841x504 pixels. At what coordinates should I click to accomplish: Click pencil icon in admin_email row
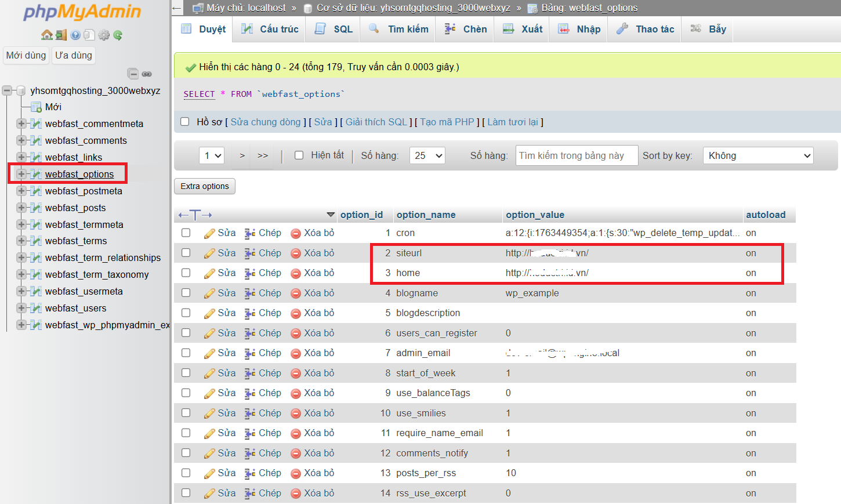tap(209, 353)
